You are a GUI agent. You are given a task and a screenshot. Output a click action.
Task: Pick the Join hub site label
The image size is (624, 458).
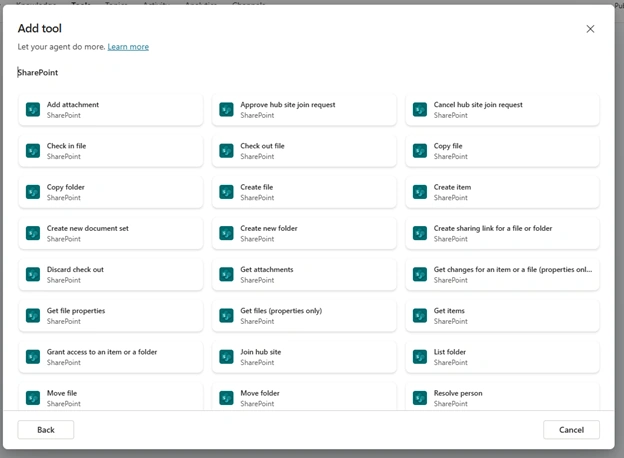261,352
